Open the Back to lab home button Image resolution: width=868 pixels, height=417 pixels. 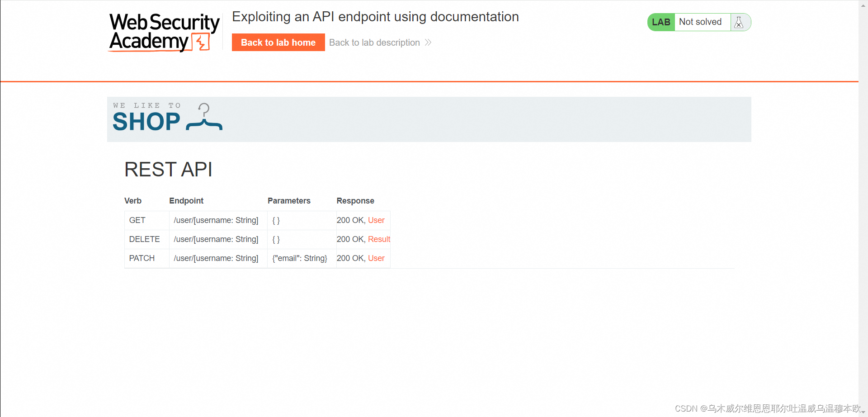pos(278,42)
